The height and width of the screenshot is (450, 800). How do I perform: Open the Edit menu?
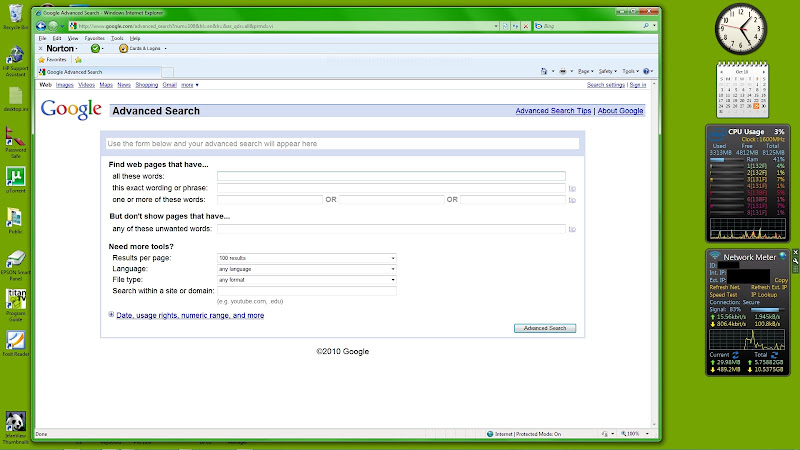pyautogui.click(x=57, y=38)
